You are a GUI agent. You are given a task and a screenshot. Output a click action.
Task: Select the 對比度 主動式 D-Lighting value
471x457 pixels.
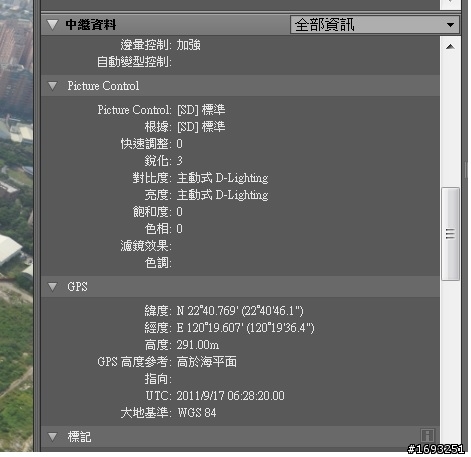point(223,178)
